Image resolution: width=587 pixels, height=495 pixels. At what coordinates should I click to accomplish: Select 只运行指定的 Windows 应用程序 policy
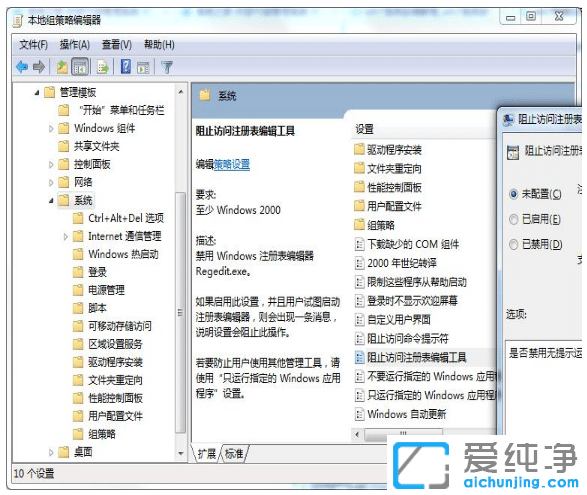tap(432, 395)
